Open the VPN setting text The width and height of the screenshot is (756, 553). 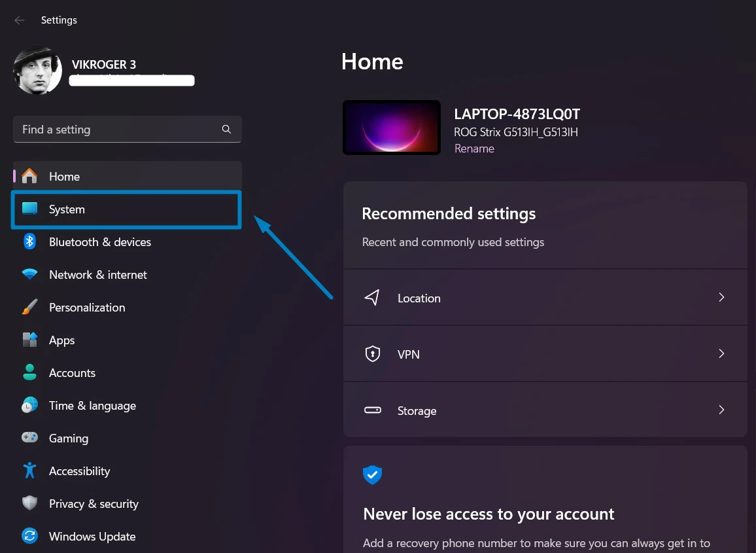tap(408, 355)
